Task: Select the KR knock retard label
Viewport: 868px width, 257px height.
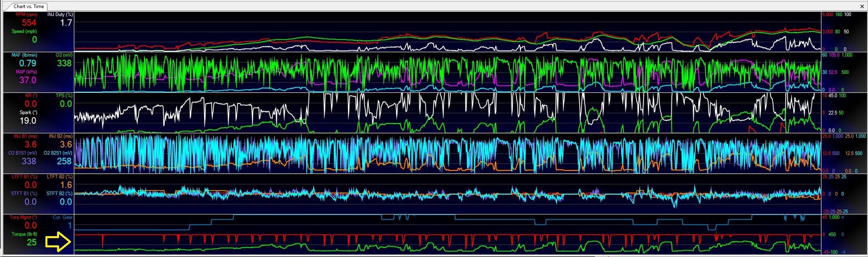Action: pyautogui.click(x=31, y=96)
